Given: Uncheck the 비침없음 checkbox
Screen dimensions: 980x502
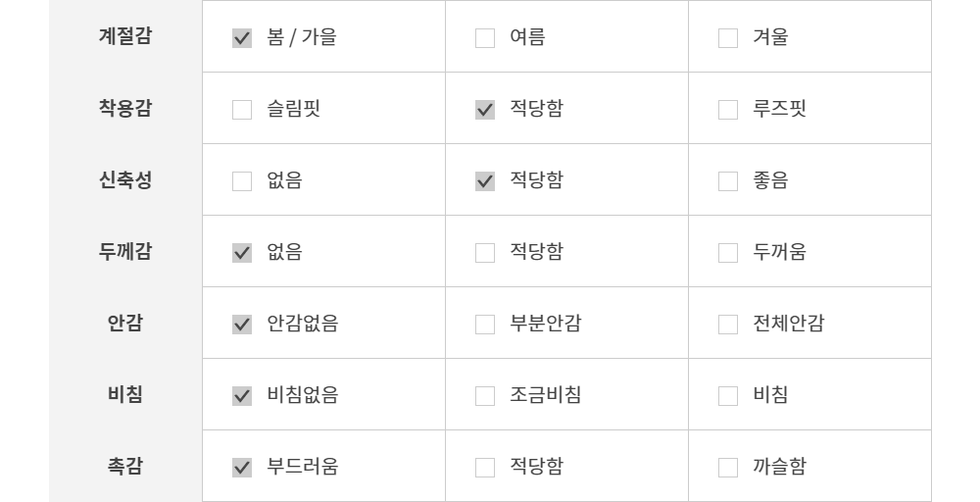Looking at the screenshot, I should point(242,396).
